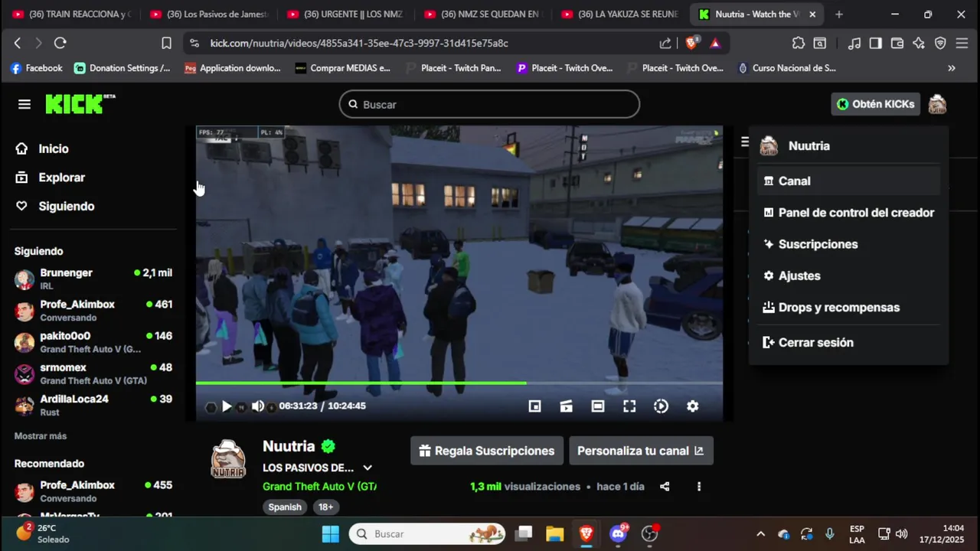Open Nuutria channel avatar below video
Viewport: 980px width, 551px height.
(228, 458)
